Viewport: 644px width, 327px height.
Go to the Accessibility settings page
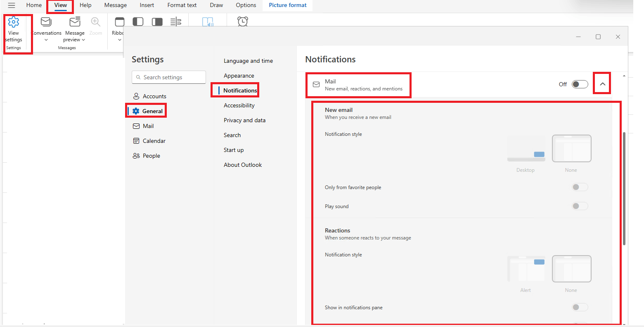coord(239,105)
